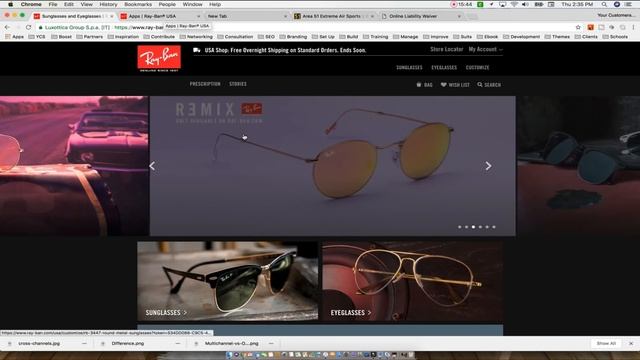Screen dimensions: 640x360
Task: Select the fourth carousel indicator dot
Action: click(480, 227)
